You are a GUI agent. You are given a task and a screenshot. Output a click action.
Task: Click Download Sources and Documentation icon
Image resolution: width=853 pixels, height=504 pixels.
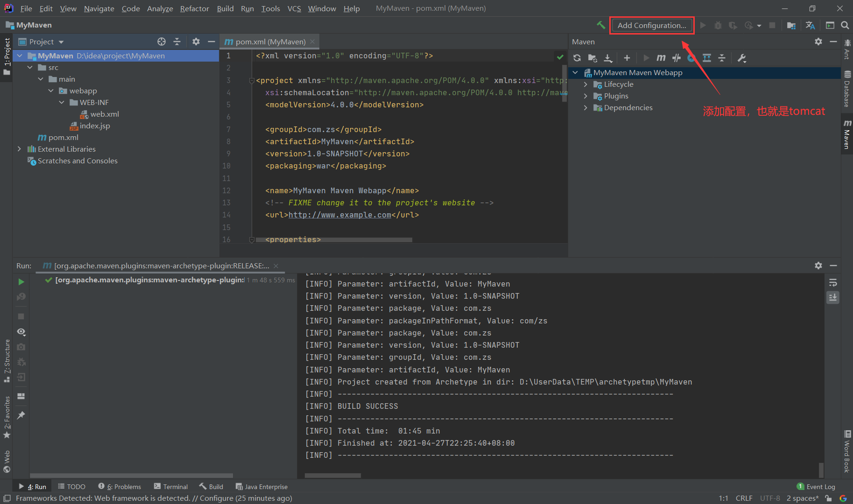[608, 58]
